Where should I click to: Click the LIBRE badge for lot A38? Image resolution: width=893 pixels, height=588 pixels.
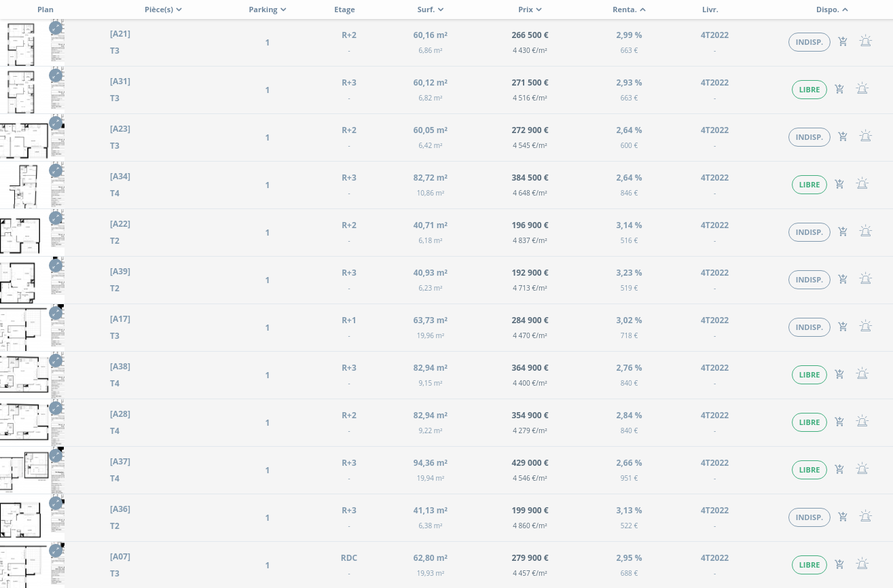pyautogui.click(x=809, y=375)
